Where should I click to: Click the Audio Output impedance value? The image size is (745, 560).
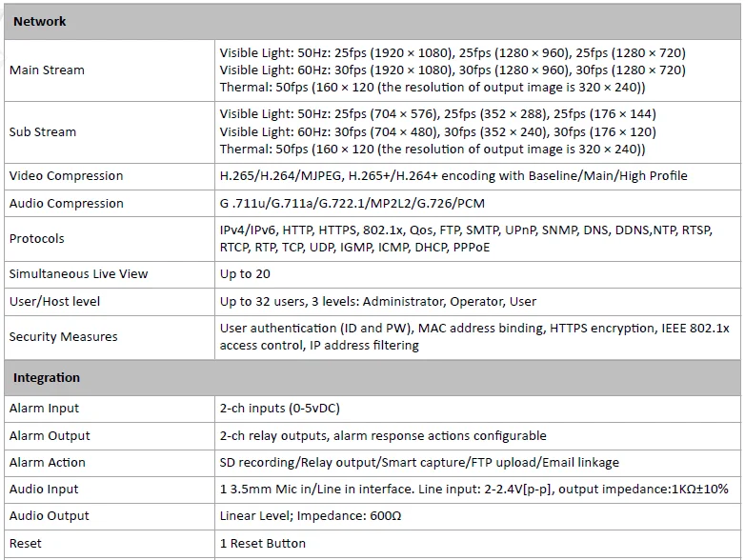(311, 516)
